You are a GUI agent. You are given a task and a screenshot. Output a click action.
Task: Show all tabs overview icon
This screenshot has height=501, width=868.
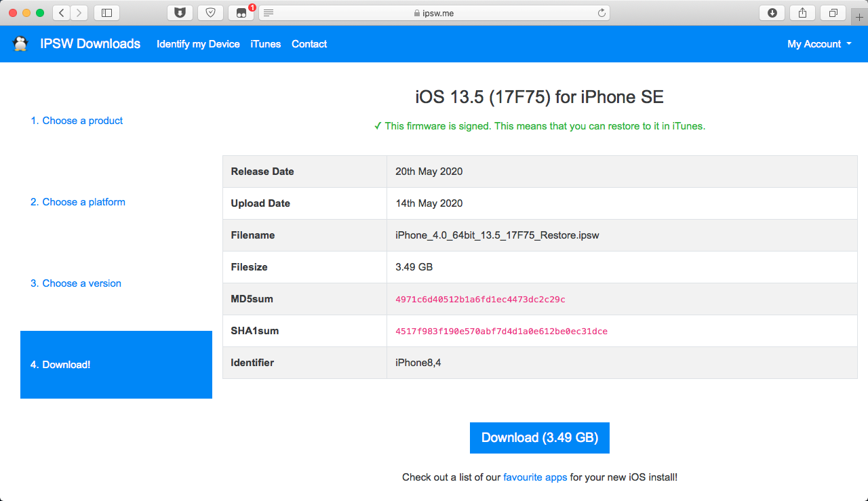[x=833, y=12]
